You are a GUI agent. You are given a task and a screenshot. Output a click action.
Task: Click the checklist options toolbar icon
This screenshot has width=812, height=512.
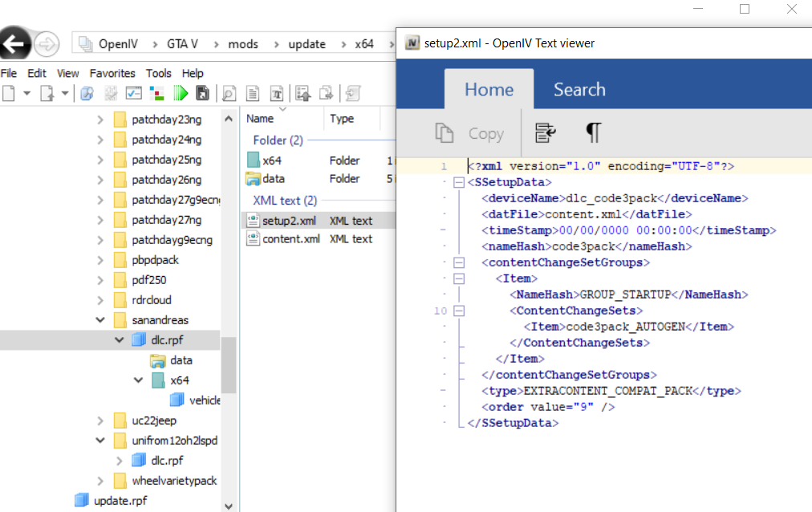[134, 93]
